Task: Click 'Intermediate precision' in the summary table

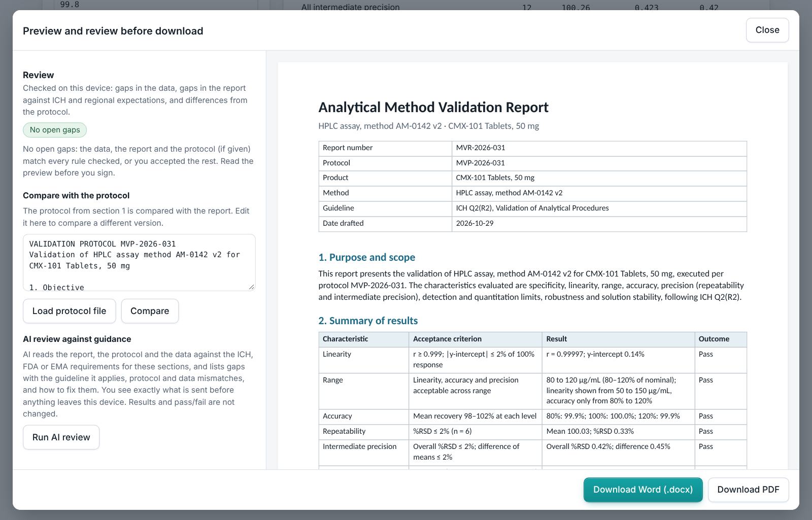Action: pos(360,446)
